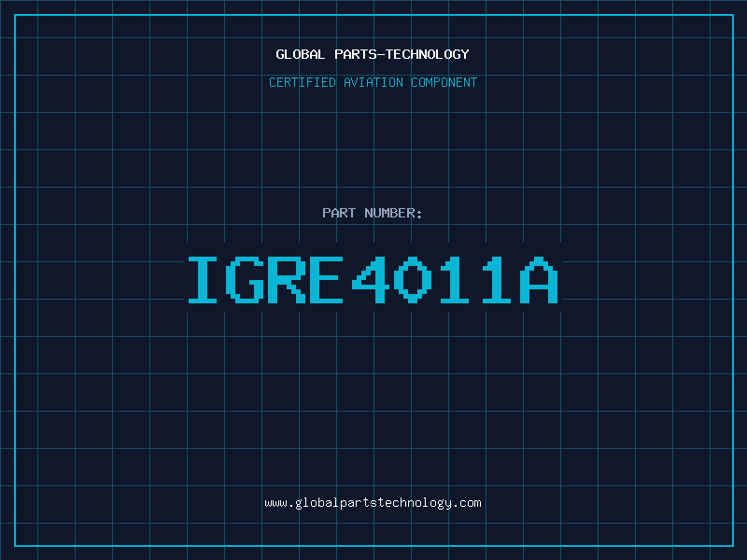Image resolution: width=747 pixels, height=560 pixels.
Task: Click the GLOBAL PARTS-TECHNOLOGY heading
Action: coord(373,54)
